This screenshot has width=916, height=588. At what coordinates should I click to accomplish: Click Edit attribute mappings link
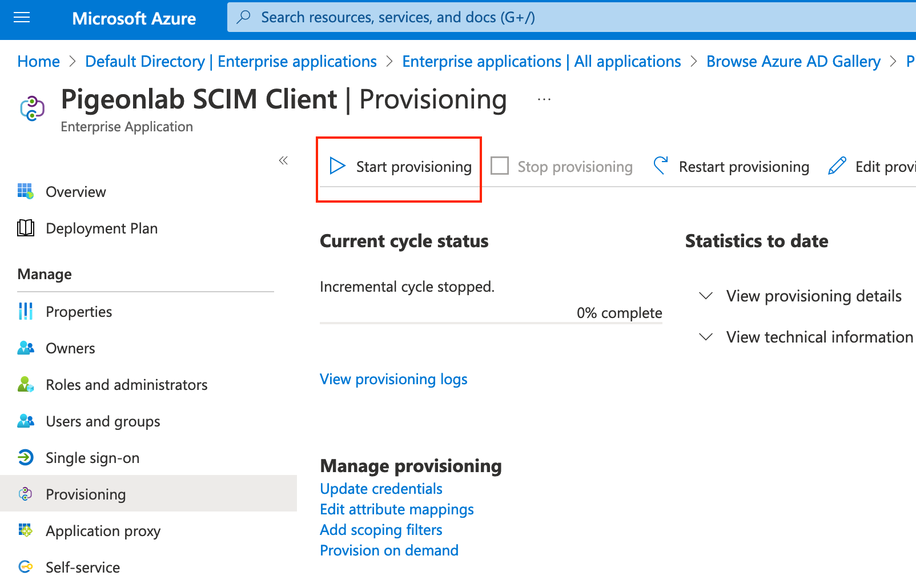tap(397, 509)
